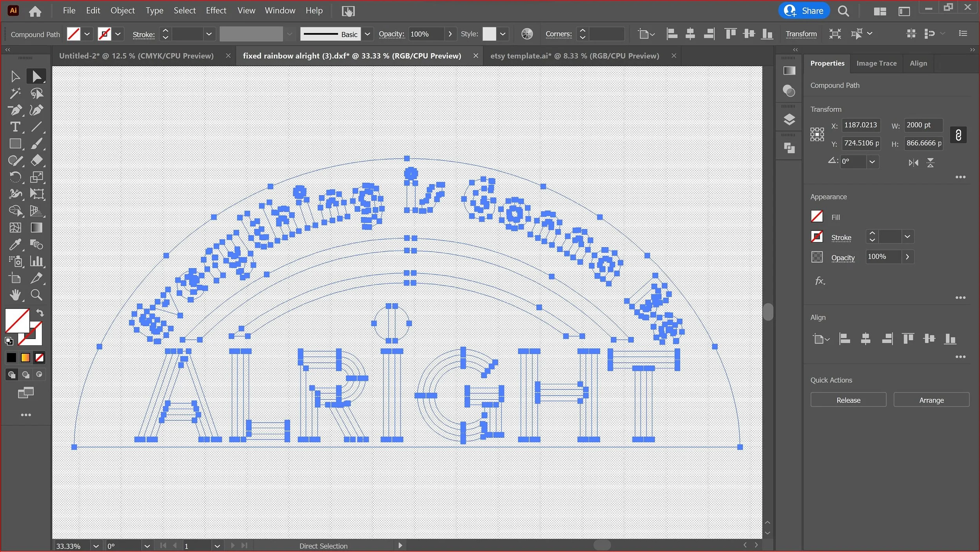Select the Selection tool arrow

15,76
